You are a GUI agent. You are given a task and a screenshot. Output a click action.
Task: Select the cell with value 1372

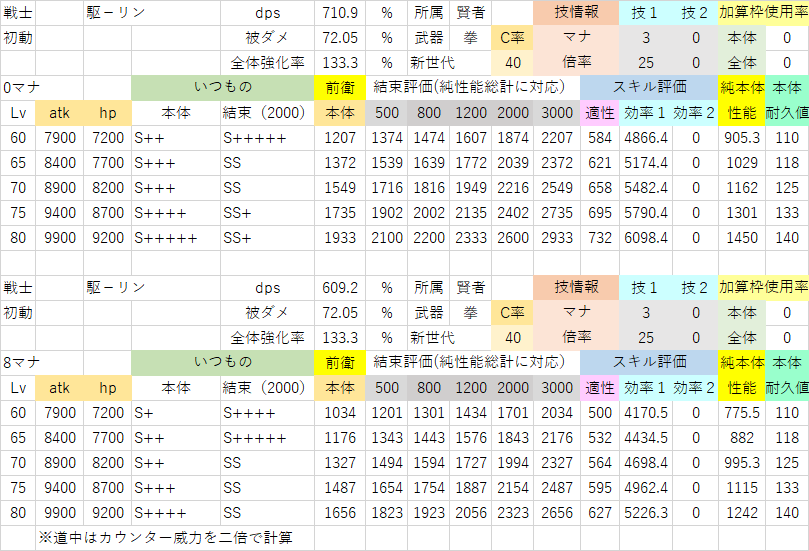[x=340, y=163]
